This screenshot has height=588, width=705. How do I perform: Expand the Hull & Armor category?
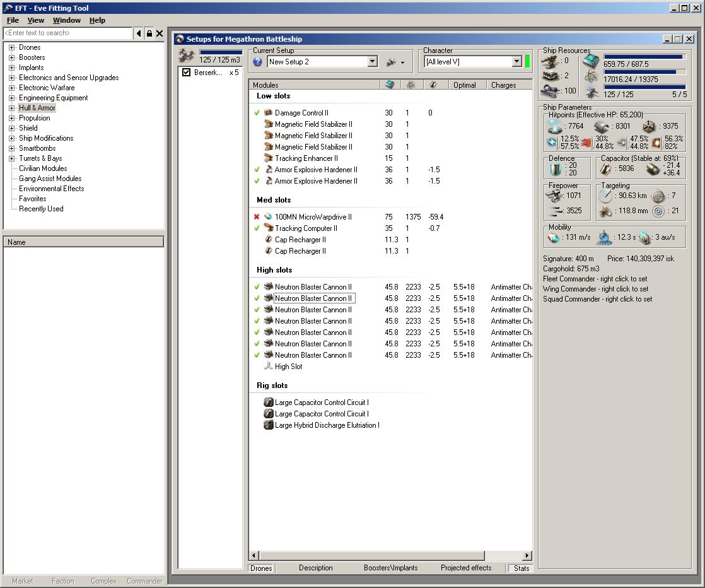[x=12, y=108]
